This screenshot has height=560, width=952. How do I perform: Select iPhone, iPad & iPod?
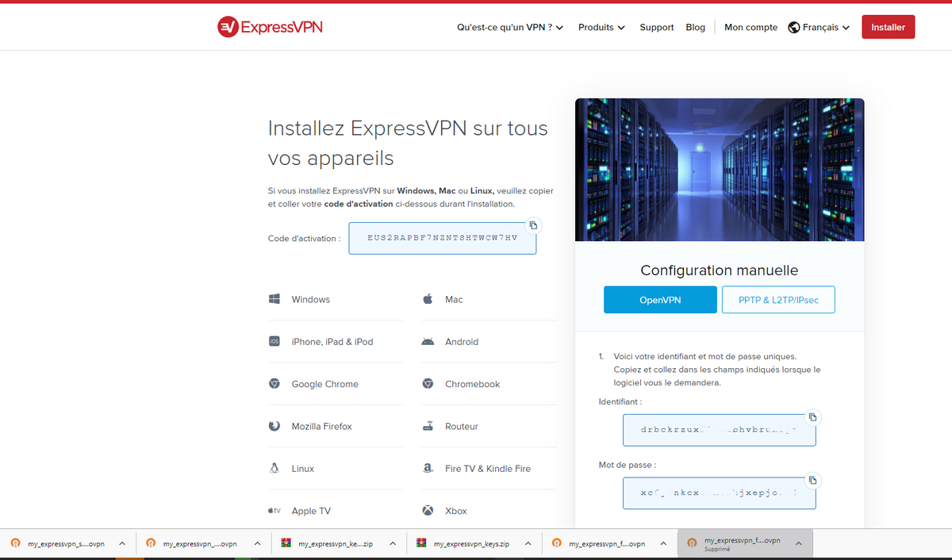pyautogui.click(x=332, y=342)
